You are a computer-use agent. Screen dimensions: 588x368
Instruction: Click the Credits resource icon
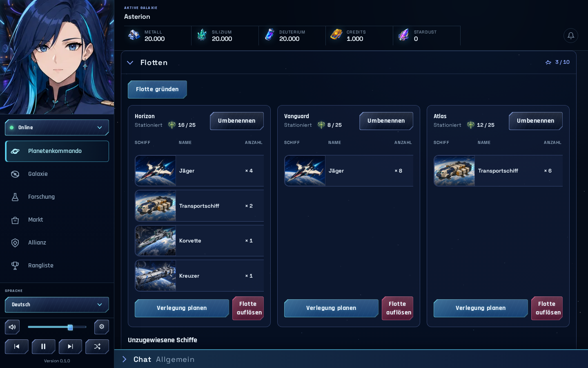(336, 35)
